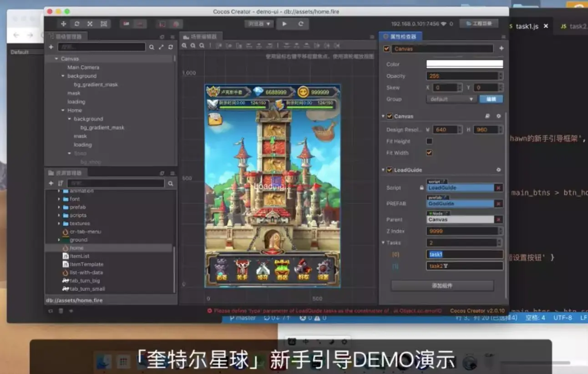Click the play preview button
588x374 pixels.
pyautogui.click(x=284, y=24)
